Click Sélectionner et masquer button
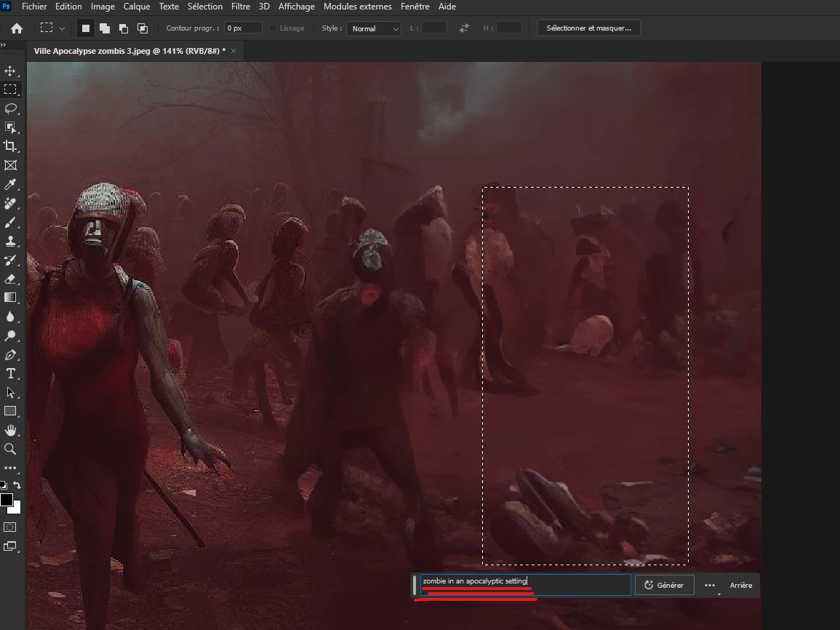The image size is (840, 630). pos(588,28)
